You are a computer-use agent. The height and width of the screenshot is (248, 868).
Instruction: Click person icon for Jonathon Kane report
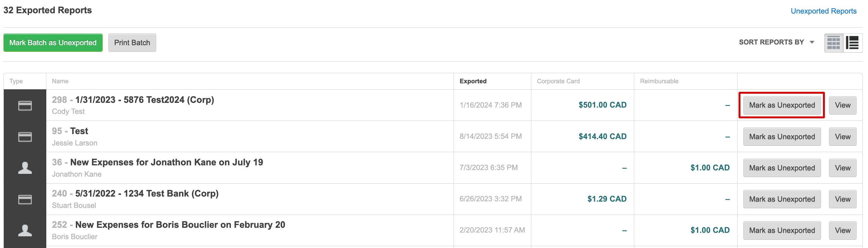point(25,168)
